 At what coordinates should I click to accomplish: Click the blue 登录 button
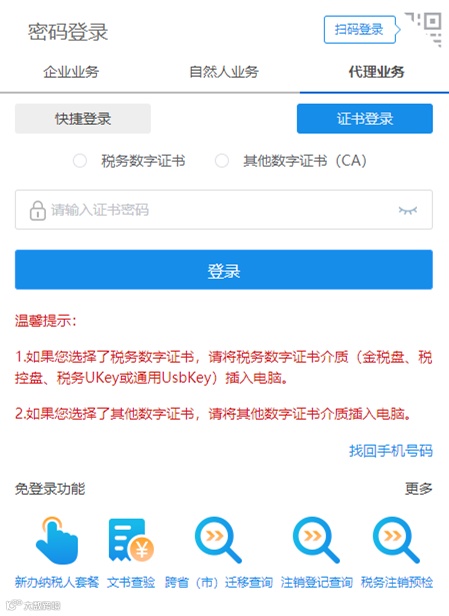click(x=224, y=270)
